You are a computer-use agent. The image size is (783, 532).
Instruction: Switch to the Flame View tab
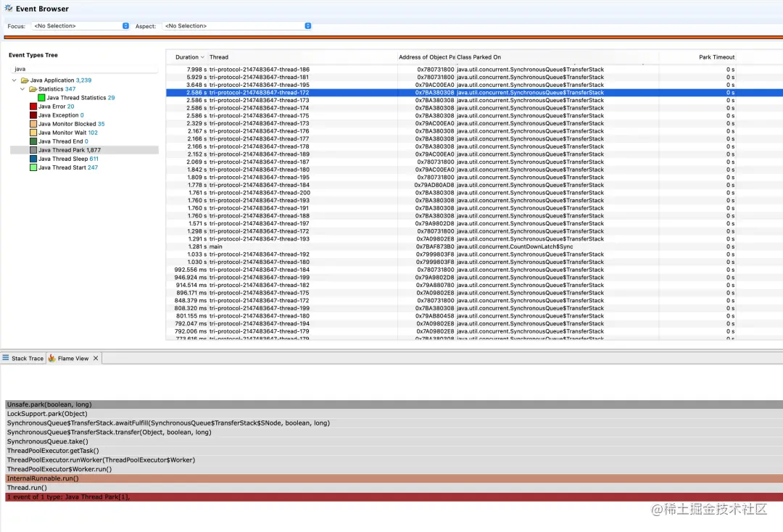click(x=73, y=358)
